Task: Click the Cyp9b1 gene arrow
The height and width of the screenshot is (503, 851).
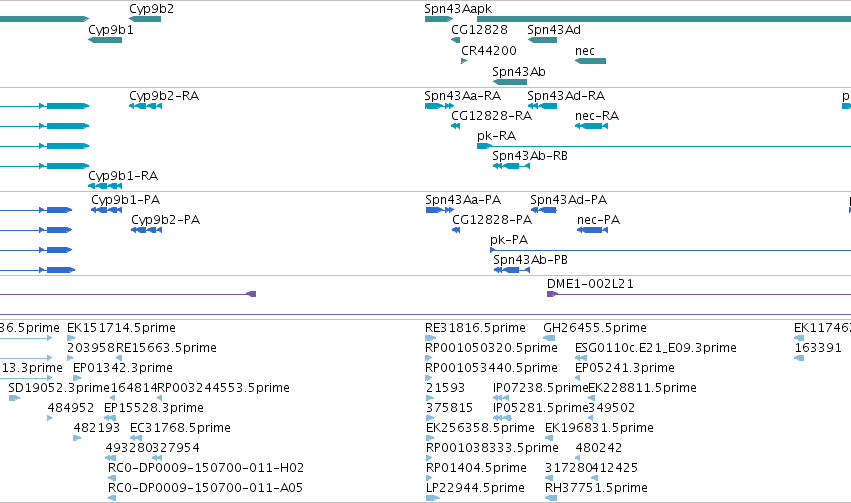Action: (105, 40)
